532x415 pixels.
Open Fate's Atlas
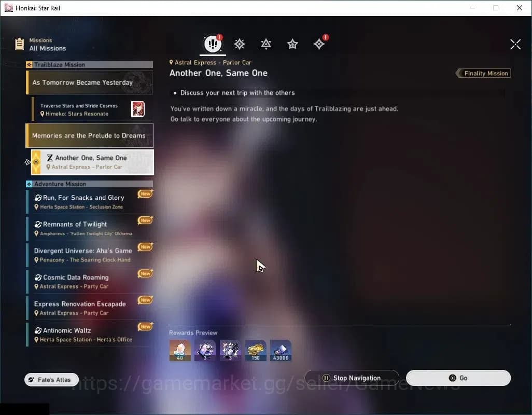pyautogui.click(x=51, y=380)
